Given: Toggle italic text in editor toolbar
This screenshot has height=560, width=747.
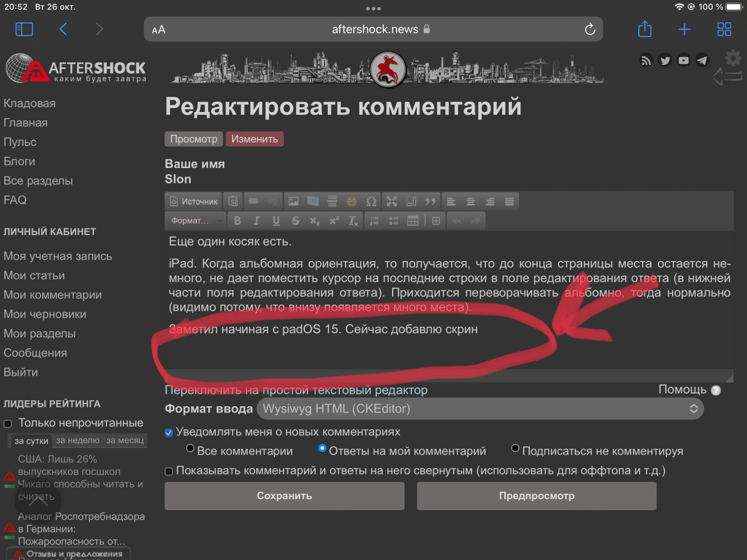Looking at the screenshot, I should [257, 221].
